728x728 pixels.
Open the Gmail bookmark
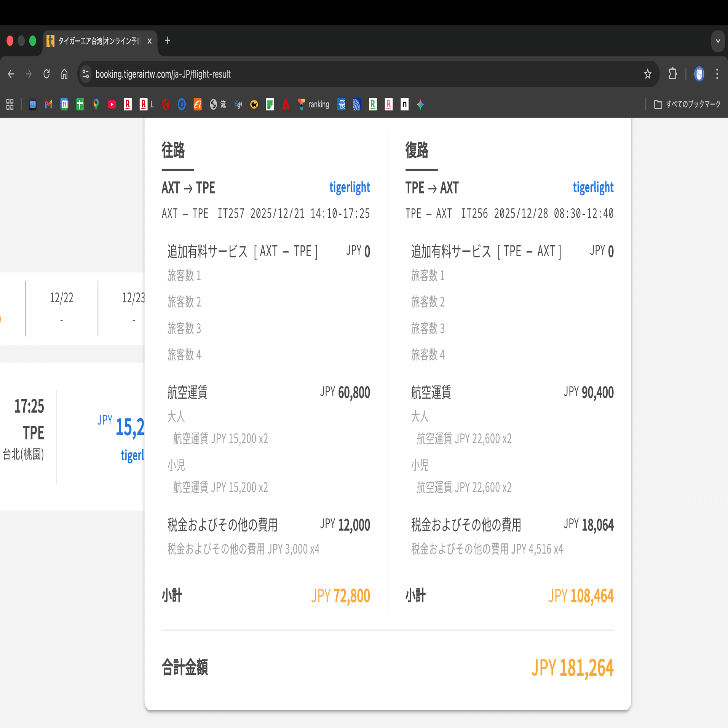[48, 104]
